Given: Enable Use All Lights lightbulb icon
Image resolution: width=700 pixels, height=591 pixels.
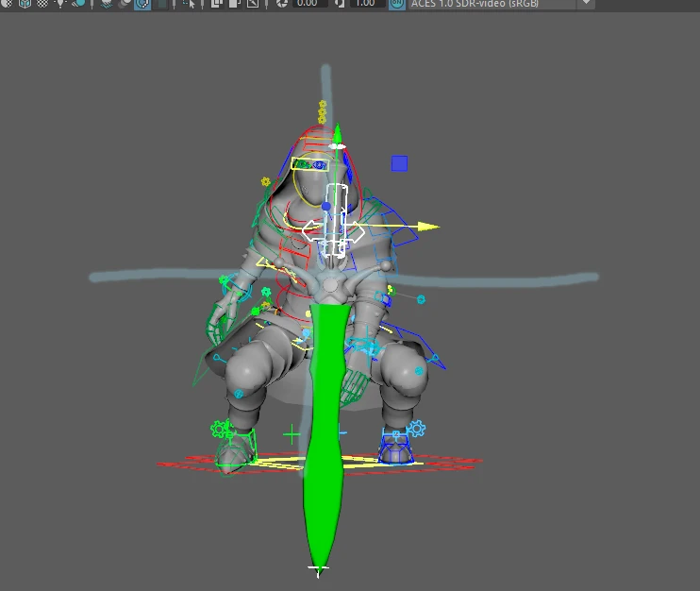Looking at the screenshot, I should [x=60, y=3].
